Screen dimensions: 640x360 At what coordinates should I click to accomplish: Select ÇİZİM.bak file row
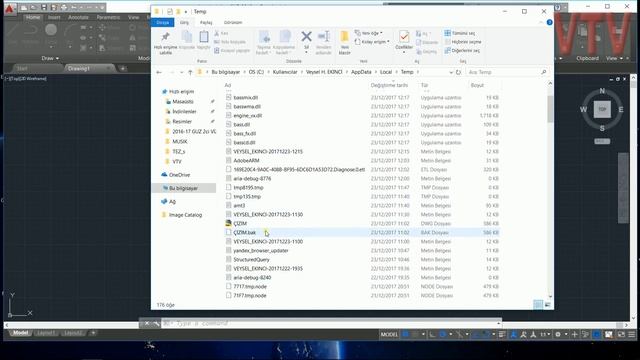(x=362, y=233)
